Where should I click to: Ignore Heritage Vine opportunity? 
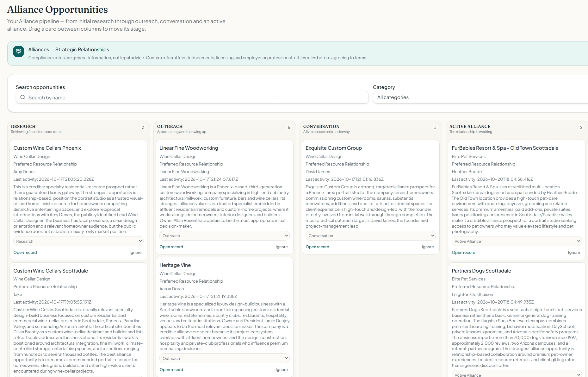[282, 370]
